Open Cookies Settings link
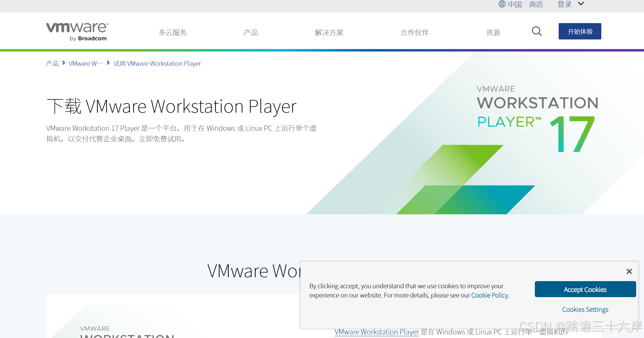The height and width of the screenshot is (338, 644). (585, 310)
